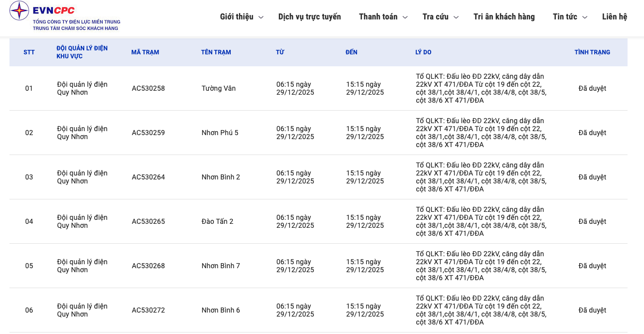Click the STT column header

[29, 52]
